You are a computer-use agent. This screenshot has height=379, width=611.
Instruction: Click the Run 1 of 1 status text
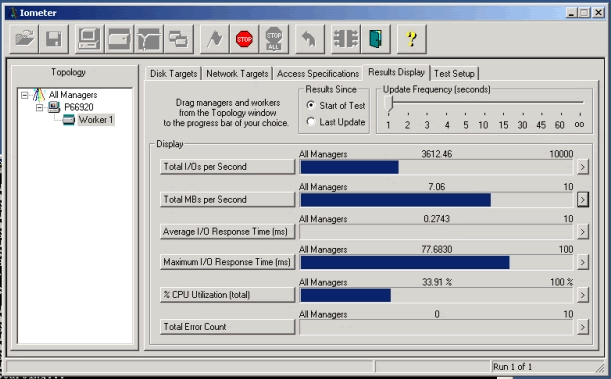pyautogui.click(x=512, y=367)
